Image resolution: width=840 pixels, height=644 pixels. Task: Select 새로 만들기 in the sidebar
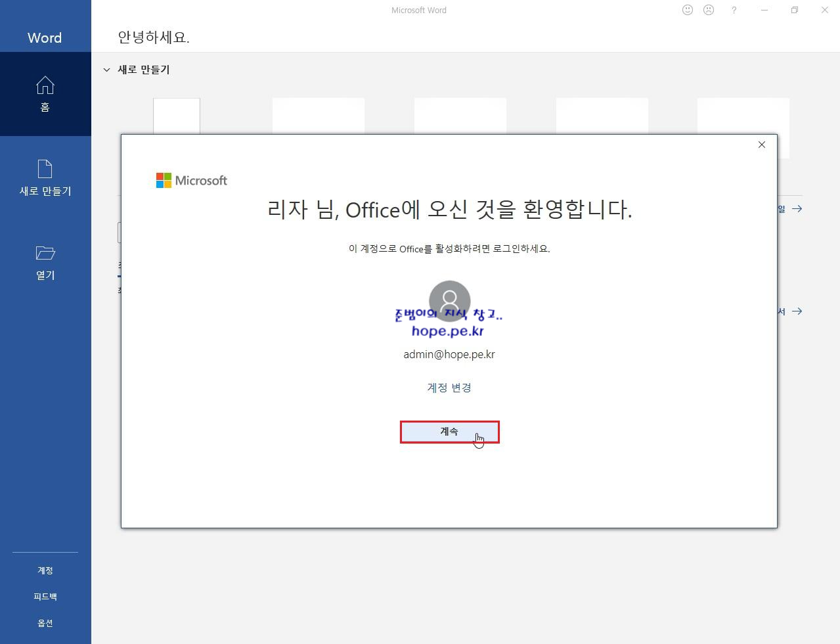[45, 178]
